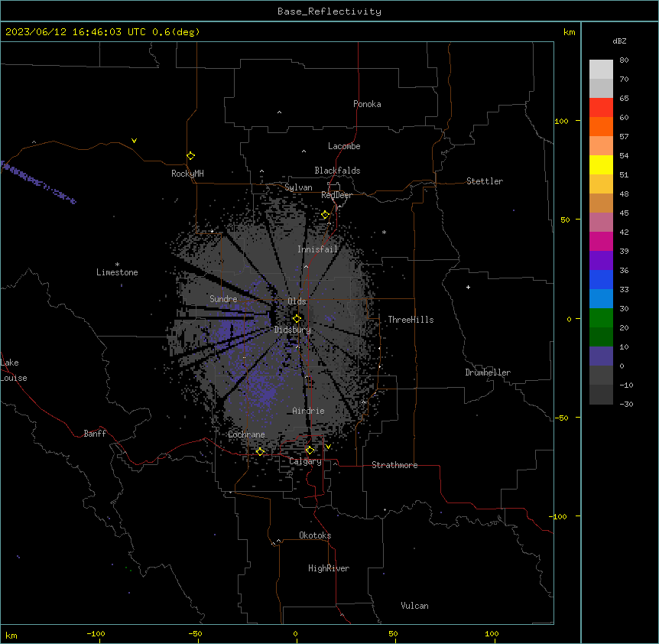This screenshot has height=644, width=659.
Task: Click the RockyMH label
Action: tap(187, 174)
